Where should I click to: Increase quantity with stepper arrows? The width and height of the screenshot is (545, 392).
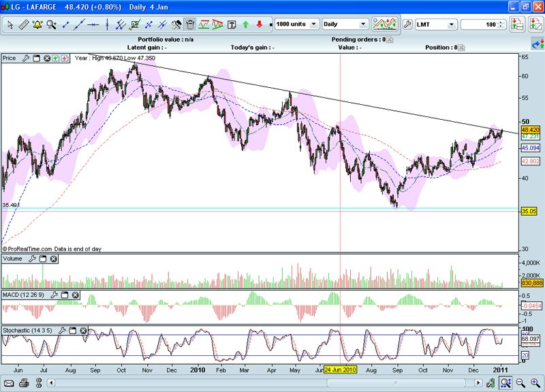click(501, 22)
